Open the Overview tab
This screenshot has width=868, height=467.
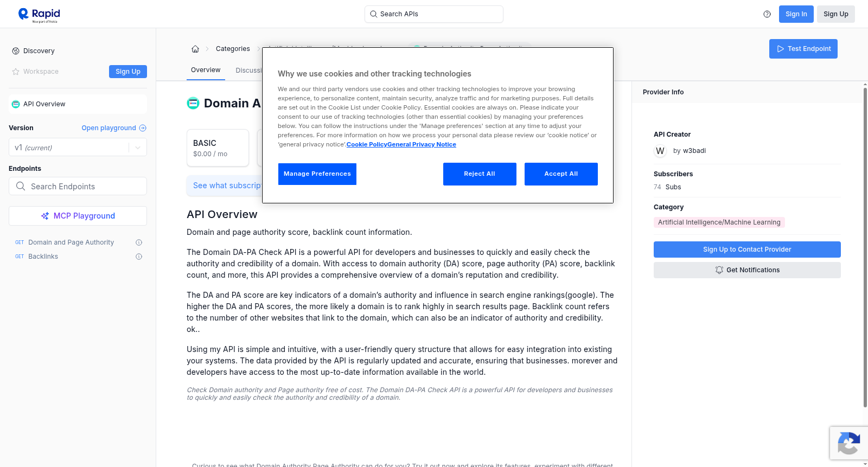(206, 70)
